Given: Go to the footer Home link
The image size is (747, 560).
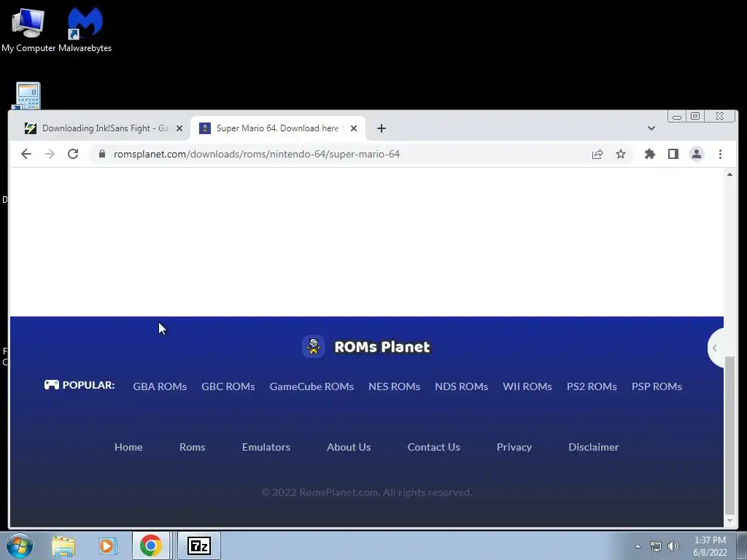Looking at the screenshot, I should [128, 447].
